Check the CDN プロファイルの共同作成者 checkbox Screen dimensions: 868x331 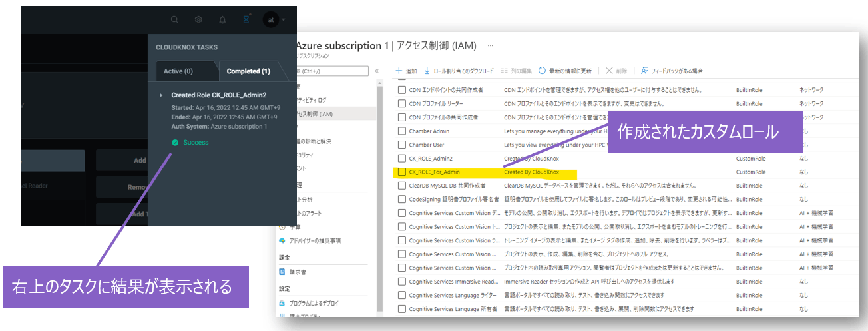point(401,117)
